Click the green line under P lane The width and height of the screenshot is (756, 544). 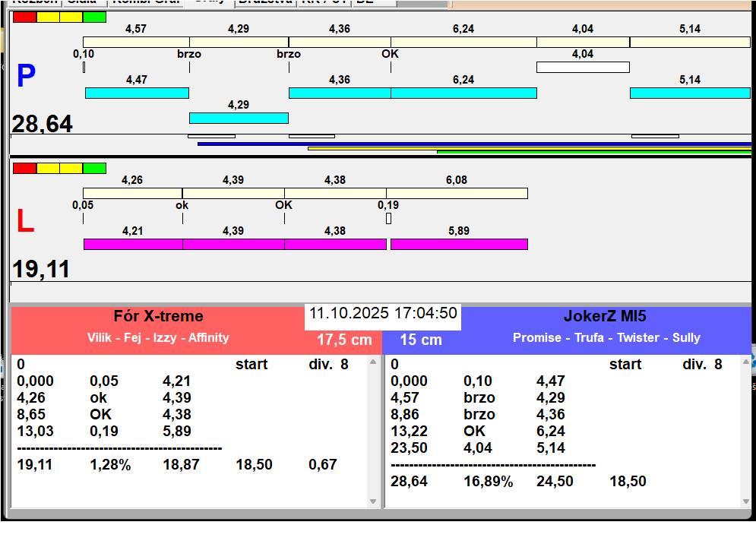594,152
